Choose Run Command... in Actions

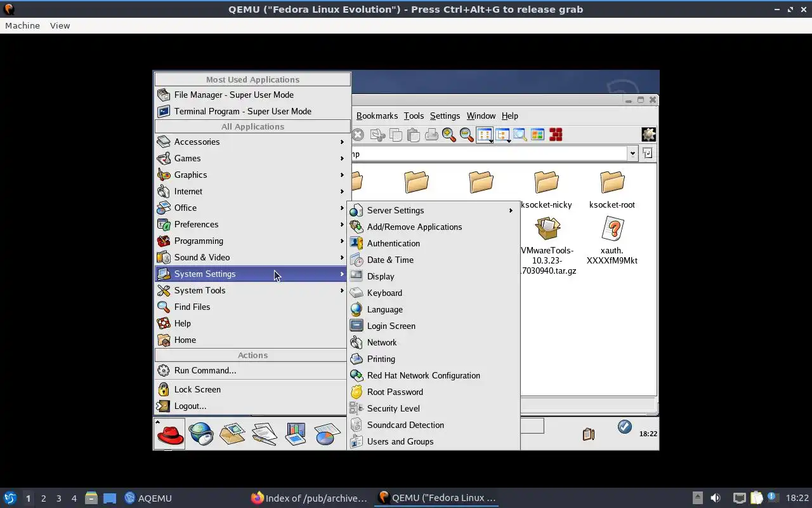pyautogui.click(x=251, y=370)
